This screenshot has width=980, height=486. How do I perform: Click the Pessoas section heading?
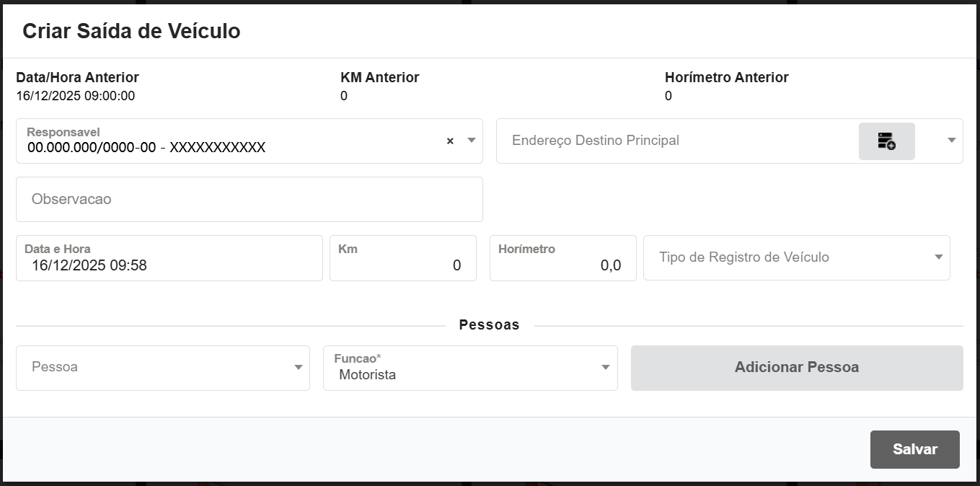coord(489,325)
